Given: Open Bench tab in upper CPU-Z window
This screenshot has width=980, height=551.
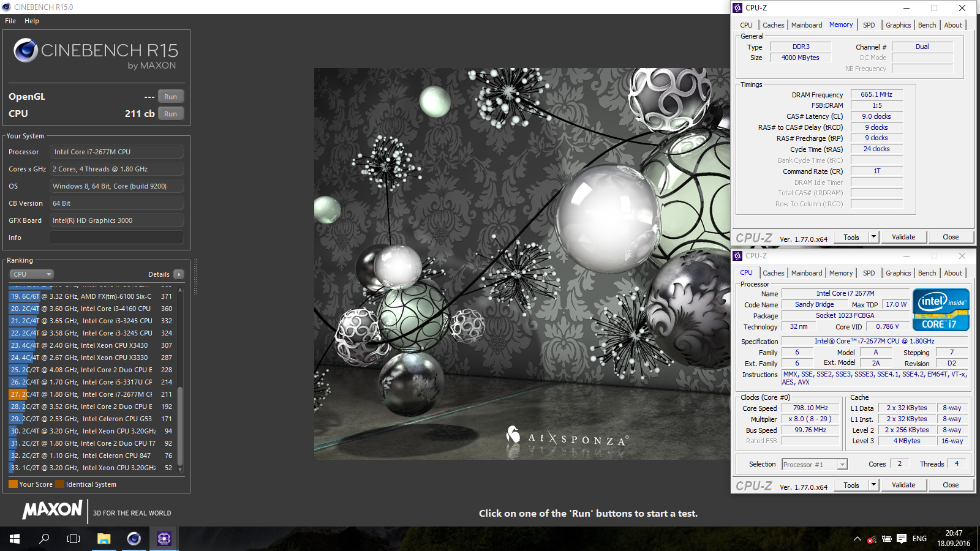Looking at the screenshot, I should pyautogui.click(x=927, y=25).
